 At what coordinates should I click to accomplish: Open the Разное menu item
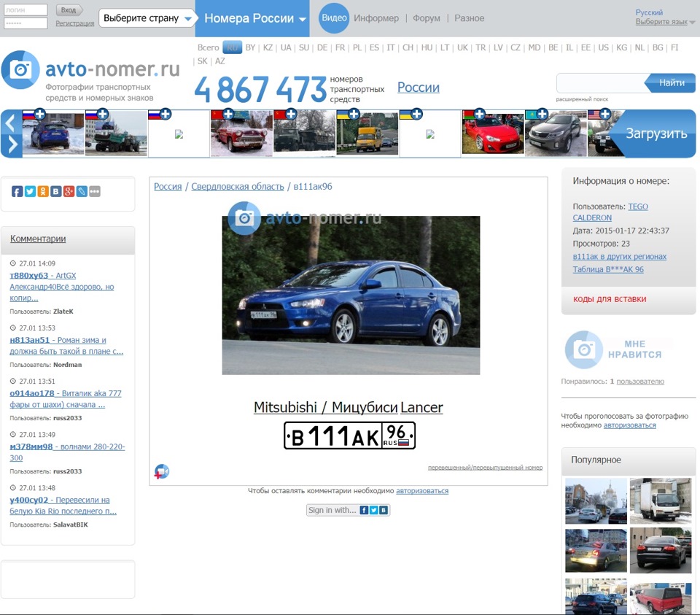coord(469,18)
